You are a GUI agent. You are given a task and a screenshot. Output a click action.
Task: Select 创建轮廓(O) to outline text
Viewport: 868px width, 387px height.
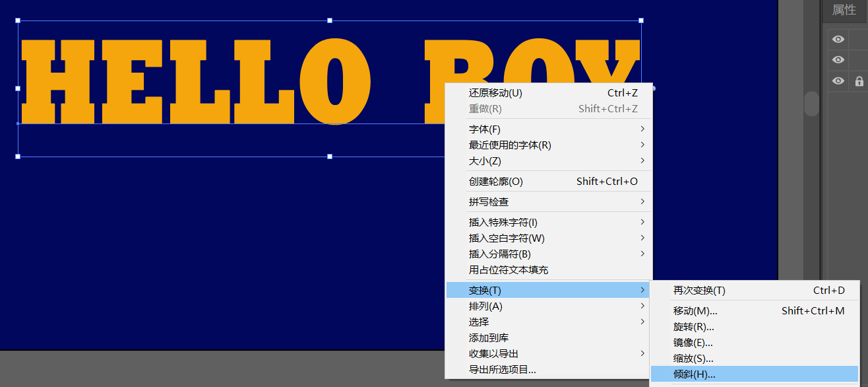549,182
